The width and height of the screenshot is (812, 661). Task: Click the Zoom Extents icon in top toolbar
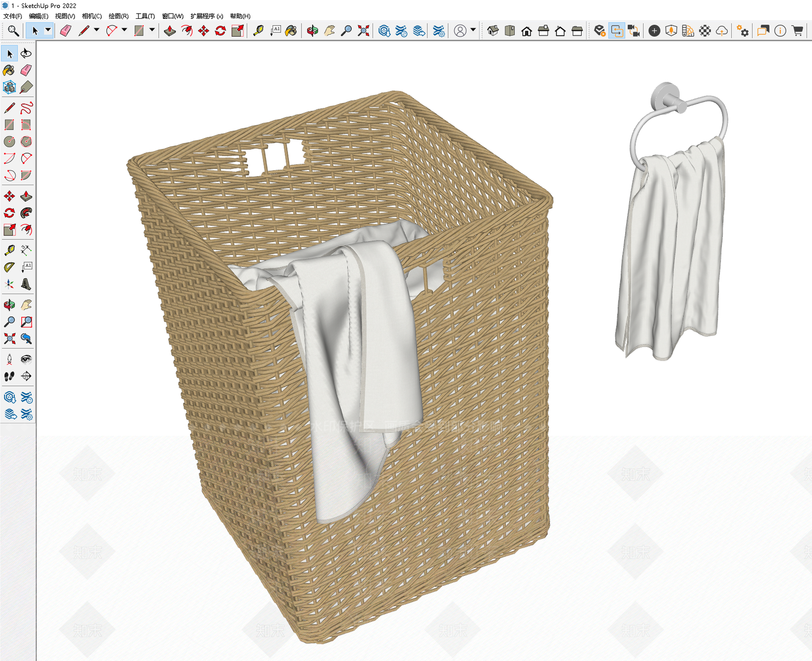[x=363, y=31]
